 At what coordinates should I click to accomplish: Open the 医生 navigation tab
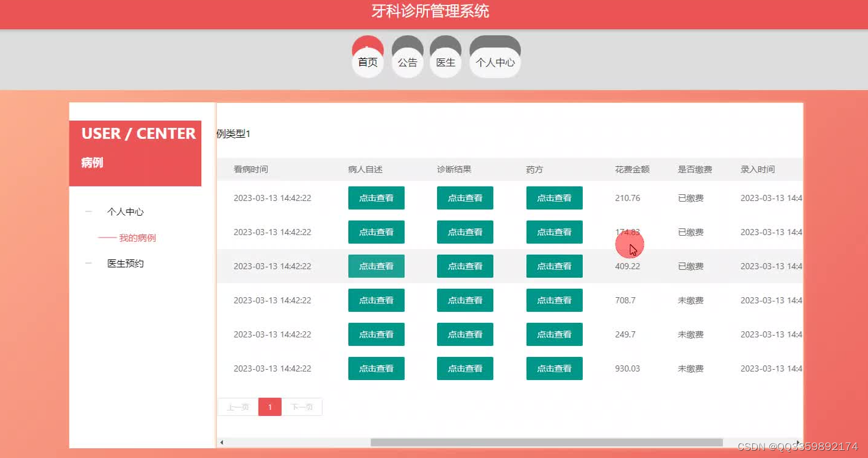446,57
